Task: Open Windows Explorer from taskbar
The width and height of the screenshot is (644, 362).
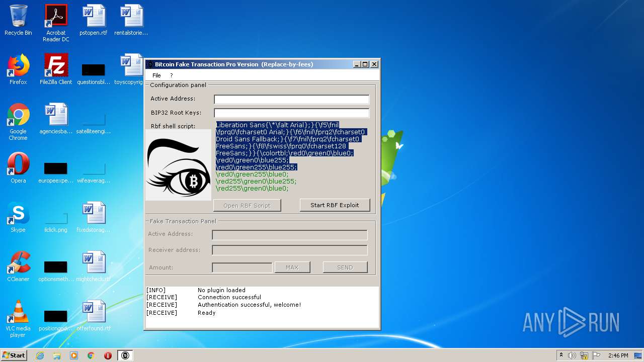Action: point(57,355)
